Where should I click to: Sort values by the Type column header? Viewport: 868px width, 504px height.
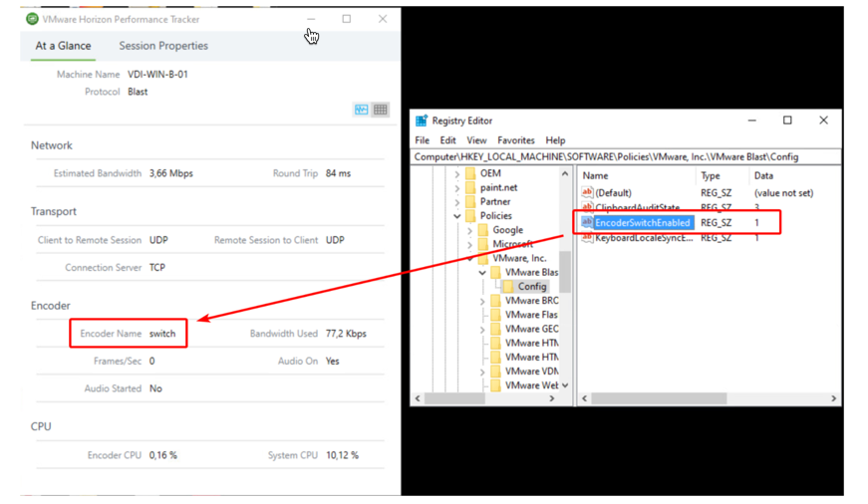coord(711,175)
